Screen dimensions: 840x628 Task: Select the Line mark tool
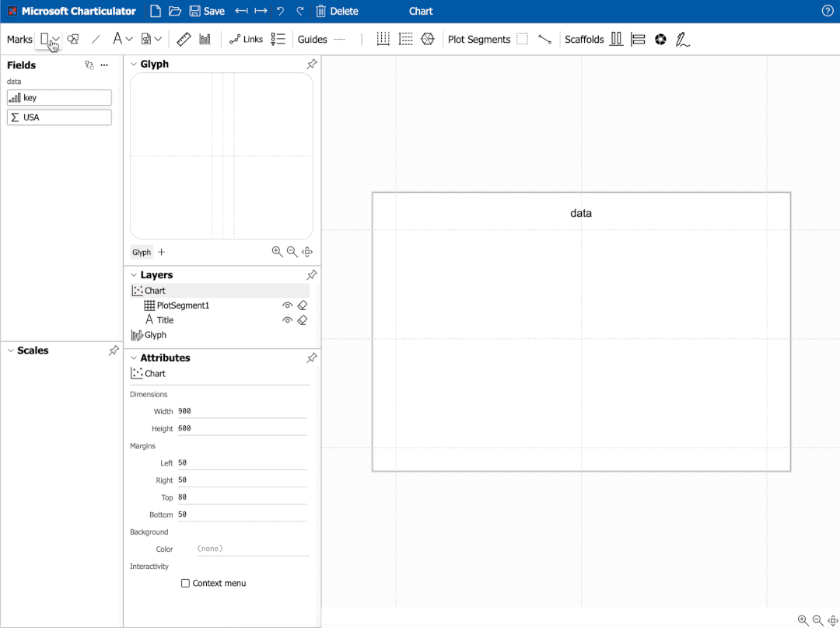96,39
